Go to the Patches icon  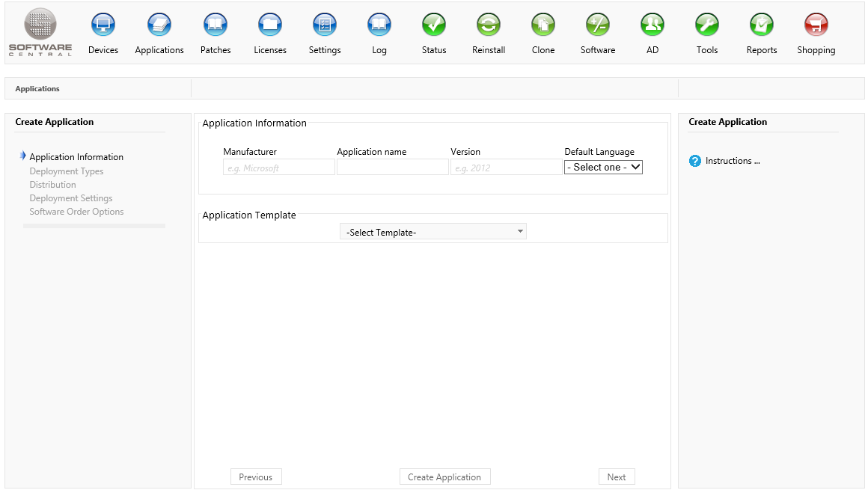click(x=216, y=25)
